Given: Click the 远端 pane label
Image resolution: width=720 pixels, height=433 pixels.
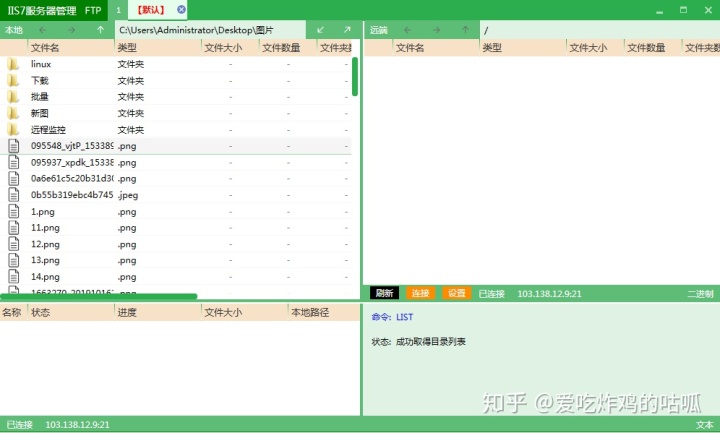Looking at the screenshot, I should (x=379, y=30).
